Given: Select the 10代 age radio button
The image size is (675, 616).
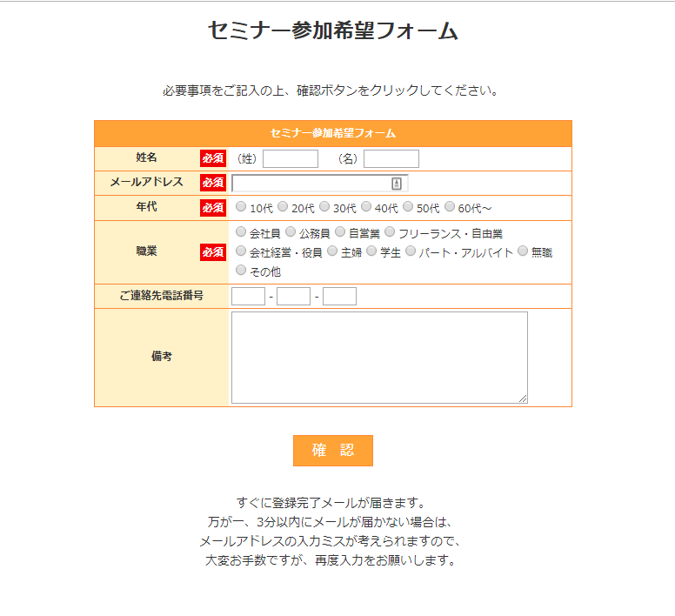Looking at the screenshot, I should coord(241,207).
